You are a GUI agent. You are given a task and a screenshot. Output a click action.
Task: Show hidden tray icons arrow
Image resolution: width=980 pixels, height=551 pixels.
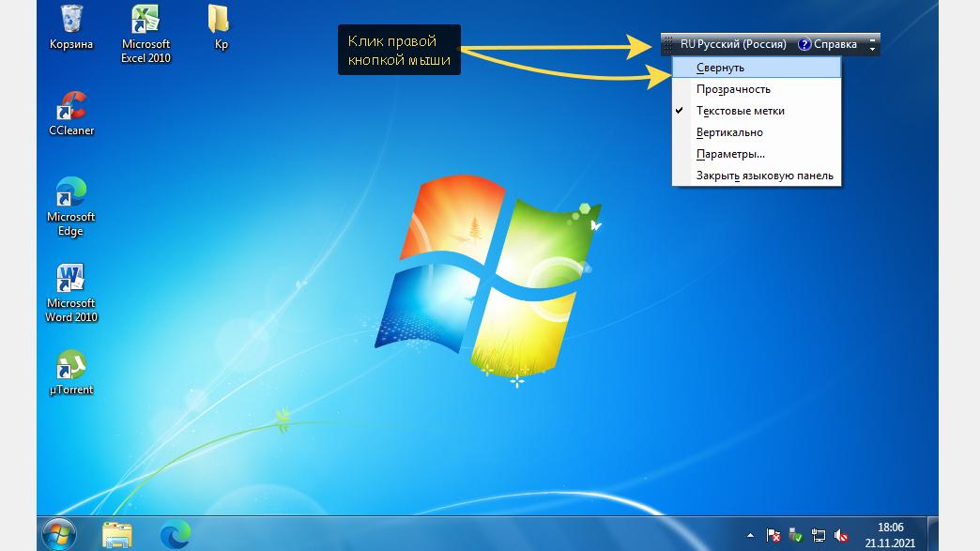click(750, 535)
